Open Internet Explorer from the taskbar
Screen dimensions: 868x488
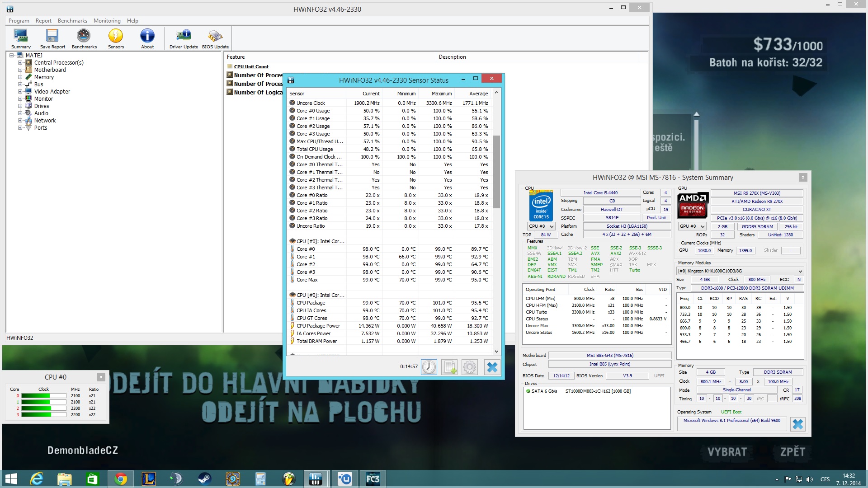pos(36,479)
